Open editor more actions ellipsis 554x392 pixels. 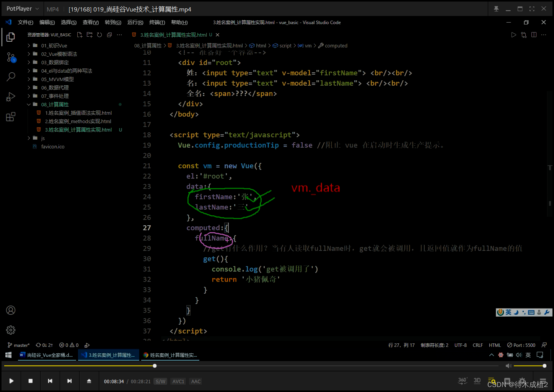click(544, 35)
